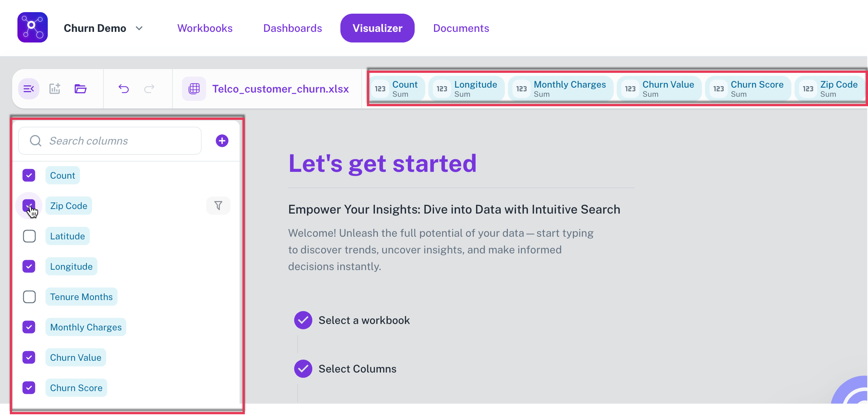Select the Visualizer tab
This screenshot has width=868, height=415.
(x=378, y=28)
